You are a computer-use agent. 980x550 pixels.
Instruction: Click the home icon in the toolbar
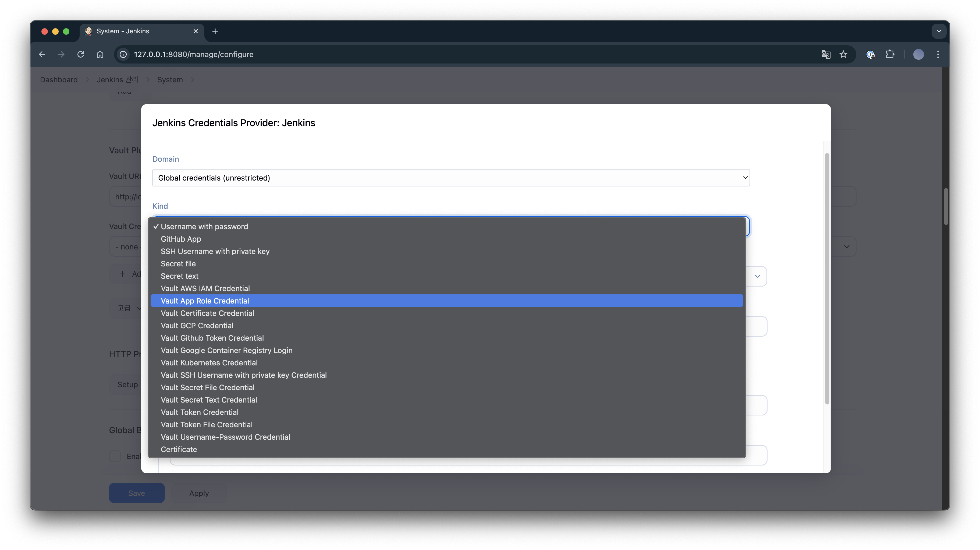(x=100, y=54)
